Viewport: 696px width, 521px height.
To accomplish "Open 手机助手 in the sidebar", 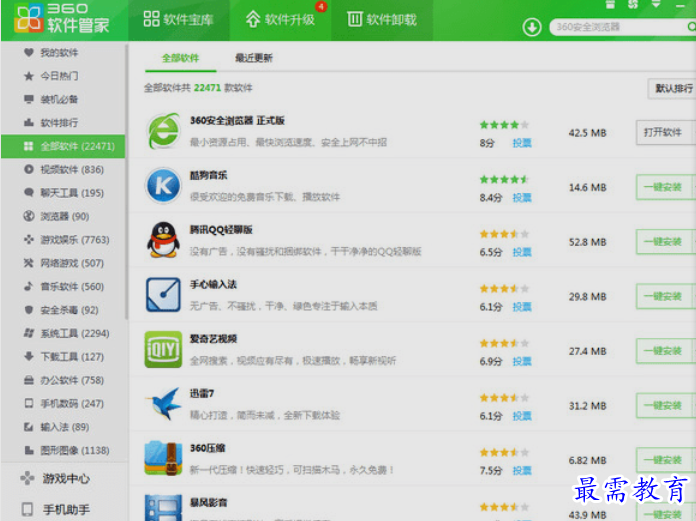I will 55,509.
